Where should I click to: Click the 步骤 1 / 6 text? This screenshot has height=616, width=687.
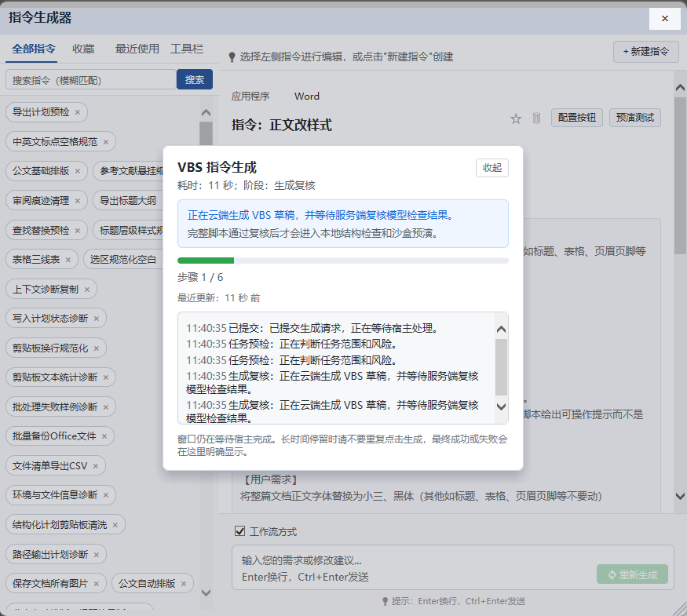[200, 277]
